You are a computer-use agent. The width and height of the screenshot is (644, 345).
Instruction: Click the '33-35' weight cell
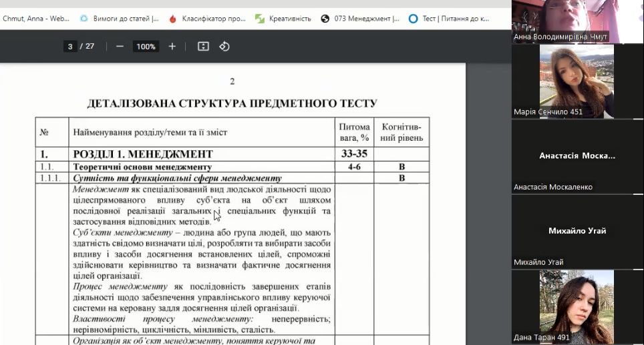pyautogui.click(x=354, y=154)
